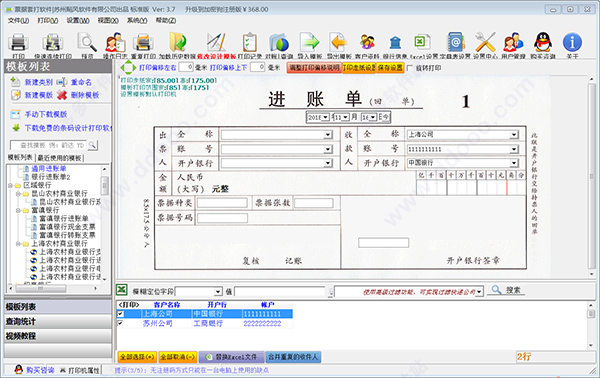Screen dimensions: 600x378
Task: Click the 关于 blue info icon
Action: [x=572, y=42]
